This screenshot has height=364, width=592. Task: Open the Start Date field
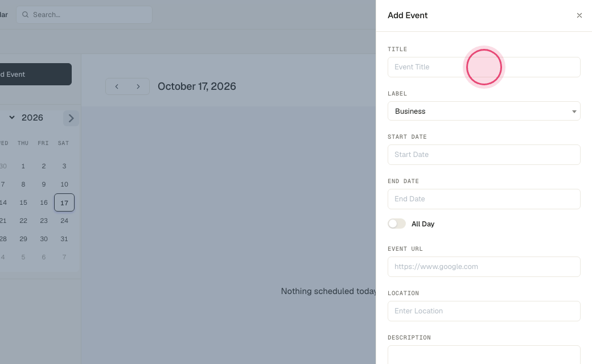pos(484,155)
